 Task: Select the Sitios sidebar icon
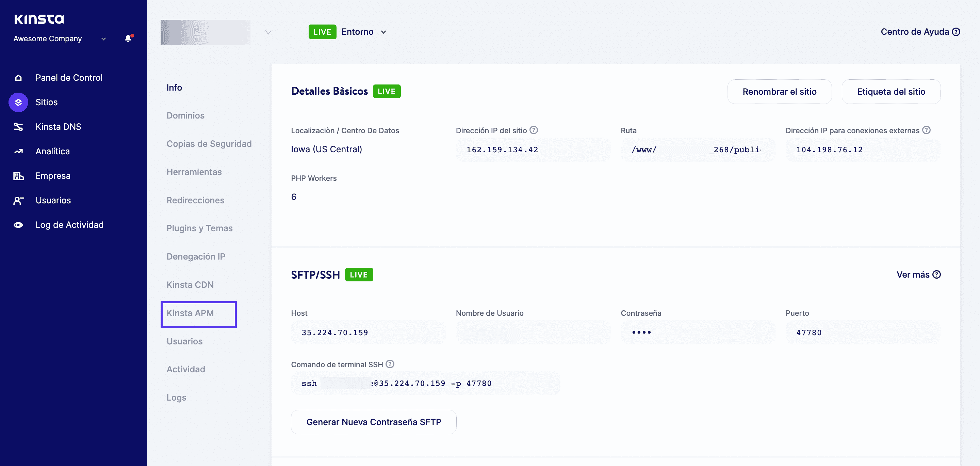[x=18, y=102]
